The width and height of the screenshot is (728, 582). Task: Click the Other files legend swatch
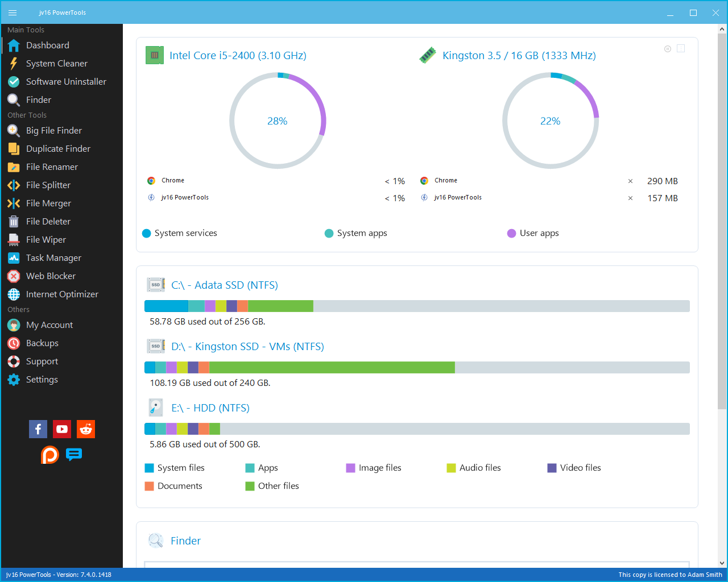(250, 487)
